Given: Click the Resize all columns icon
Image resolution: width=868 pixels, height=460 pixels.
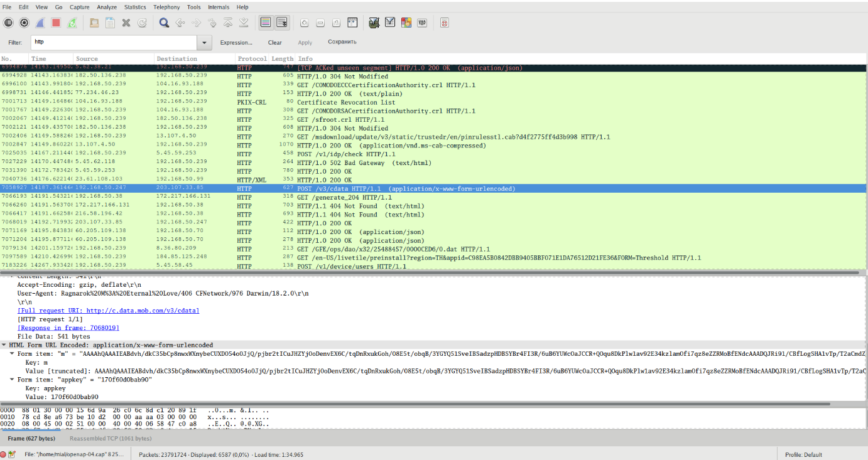Looking at the screenshot, I should pyautogui.click(x=352, y=23).
